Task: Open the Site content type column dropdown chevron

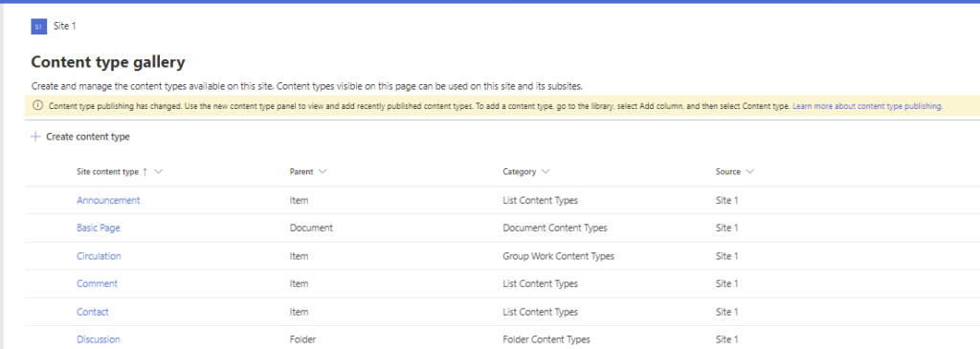Action: 158,172
